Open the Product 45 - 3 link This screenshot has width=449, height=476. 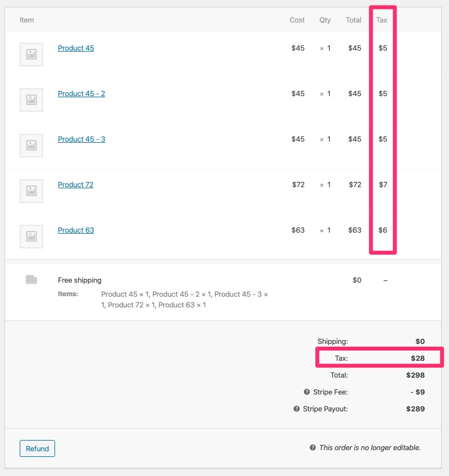point(81,139)
